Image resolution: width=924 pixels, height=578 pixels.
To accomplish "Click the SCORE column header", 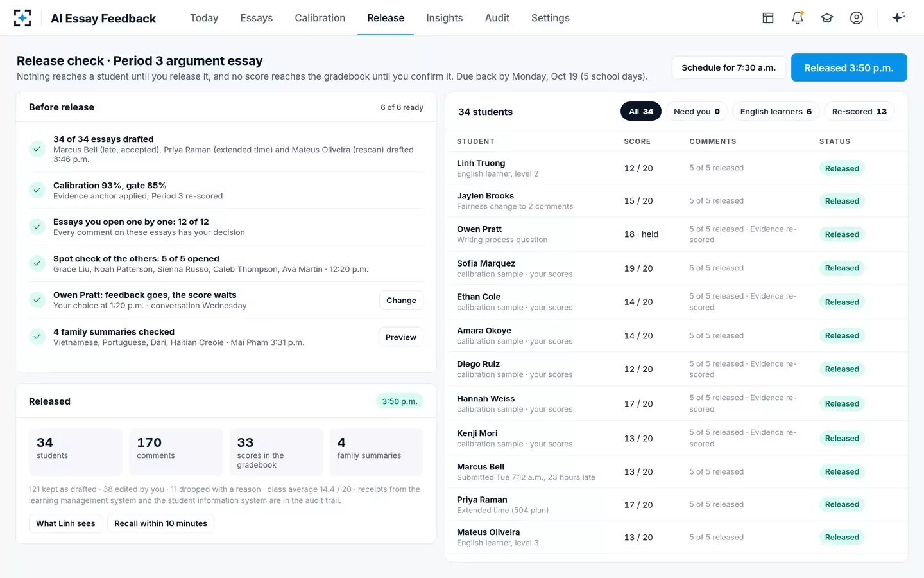I will 637,141.
